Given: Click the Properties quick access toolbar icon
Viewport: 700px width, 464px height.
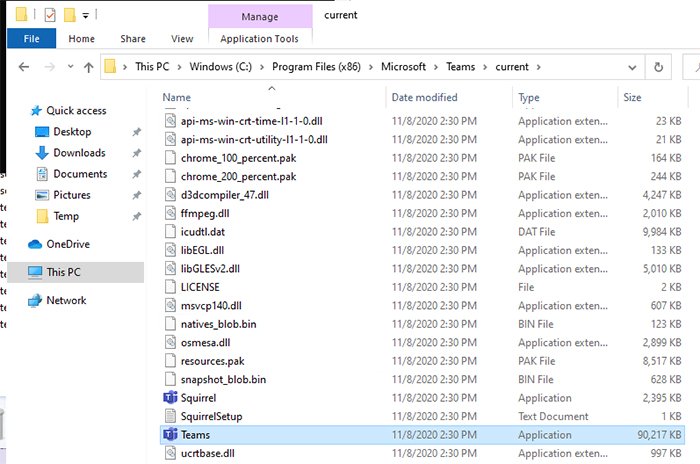Looking at the screenshot, I should (x=49, y=15).
